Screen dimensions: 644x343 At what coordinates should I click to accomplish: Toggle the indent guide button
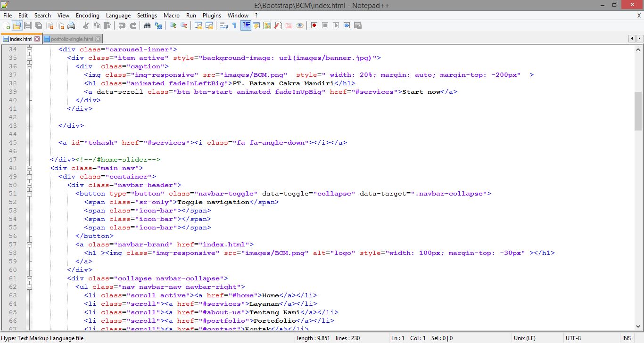pyautogui.click(x=246, y=25)
